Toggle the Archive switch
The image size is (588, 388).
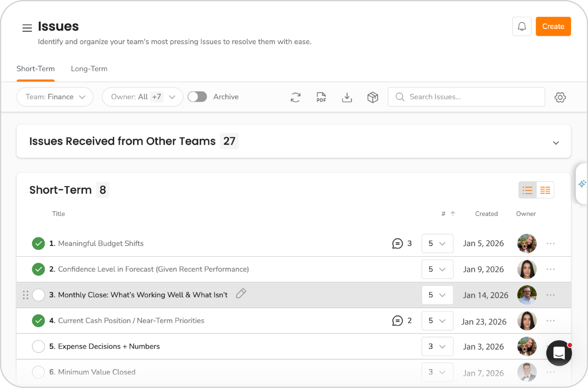point(197,97)
